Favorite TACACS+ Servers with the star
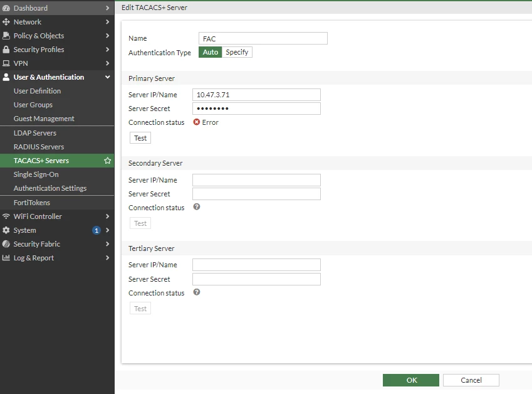Image resolution: width=532 pixels, height=394 pixels. (x=108, y=161)
